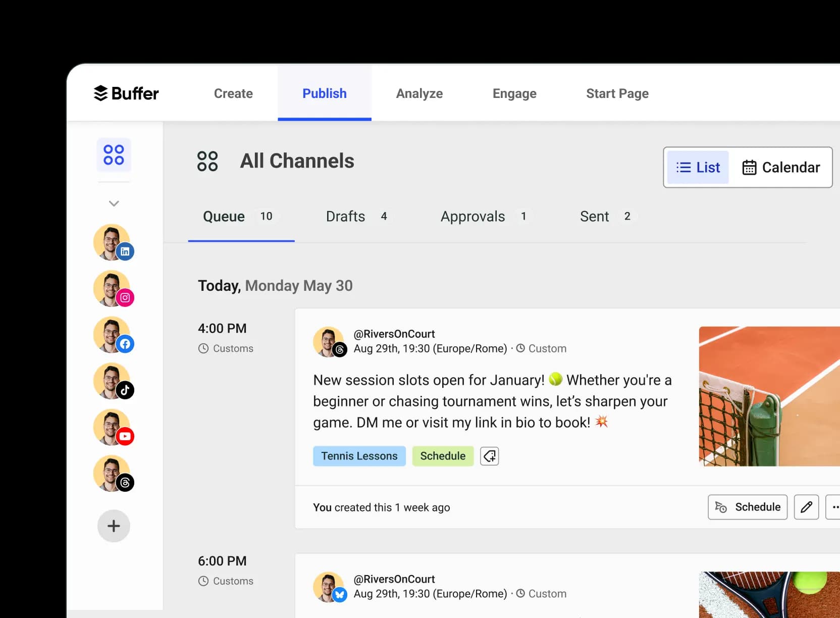The width and height of the screenshot is (840, 618).
Task: Select the Instagram channel avatar
Action: pyautogui.click(x=112, y=288)
